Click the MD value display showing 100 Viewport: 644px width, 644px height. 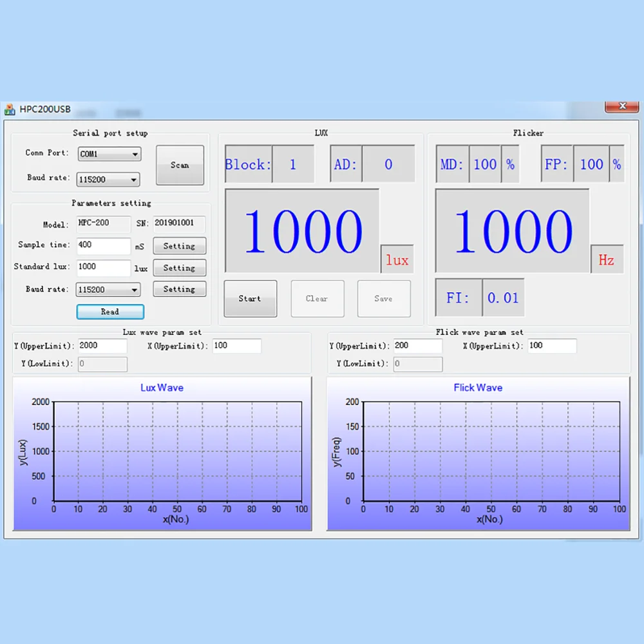click(x=485, y=164)
